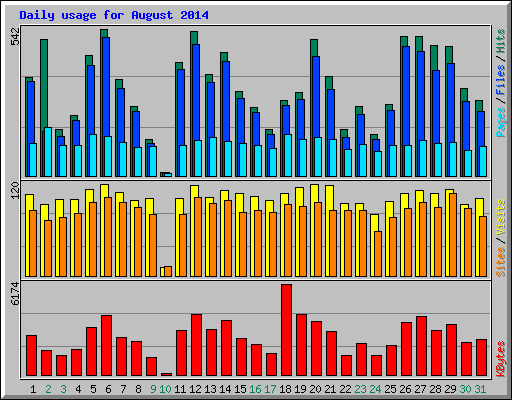This screenshot has width=512, height=400.
Task: Click day label '2' on x-axis
Action: 48,389
